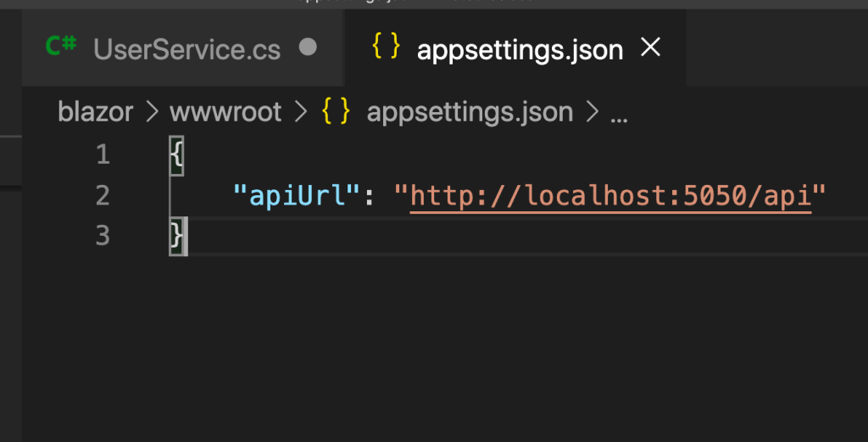Viewport: 868px width, 442px height.
Task: Click the braces icon in the breadcrumb path
Action: coord(335,111)
